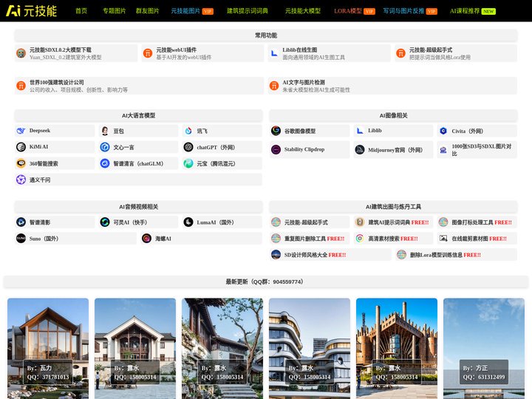Open the 元技能大模型 nav item

[x=303, y=11]
